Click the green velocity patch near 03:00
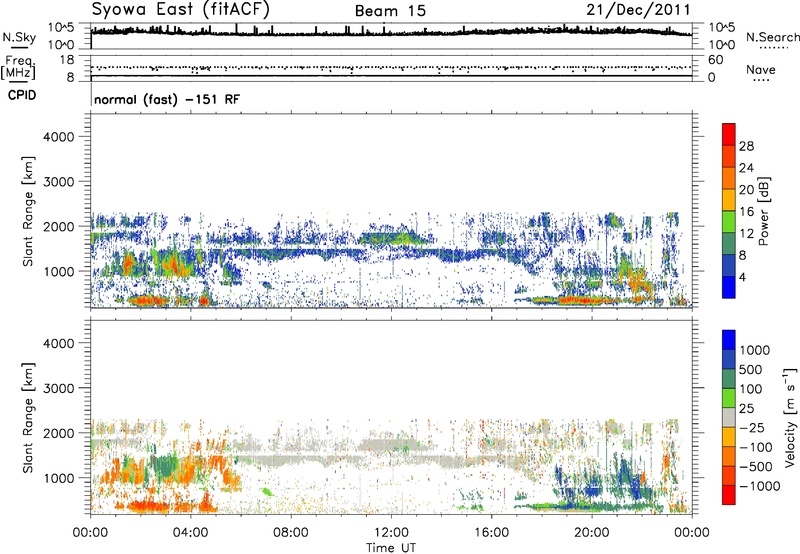The height and width of the screenshot is (554, 800). [164, 466]
